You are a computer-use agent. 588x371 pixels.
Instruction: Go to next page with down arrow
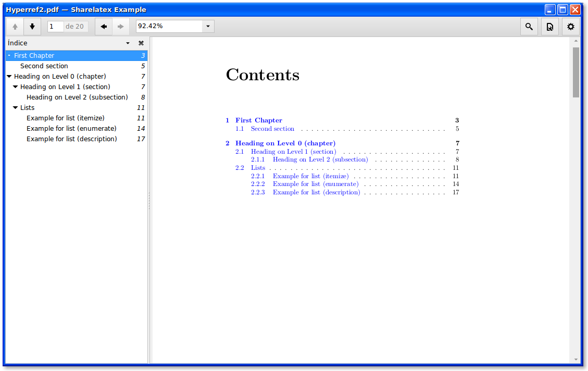(x=32, y=27)
